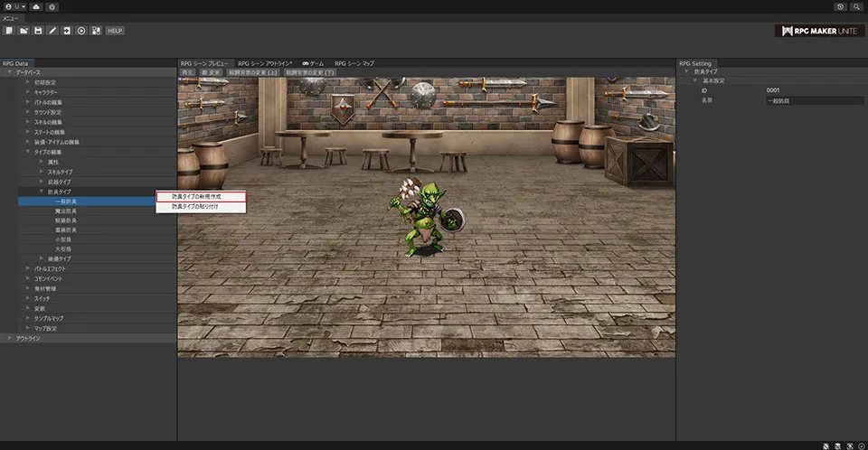Collapse the 防具タイプ tree node

[x=41, y=192]
